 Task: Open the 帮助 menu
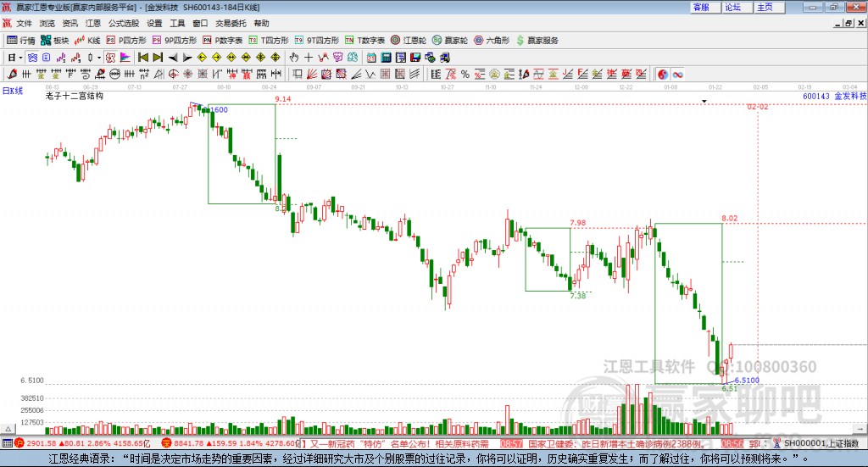[261, 23]
